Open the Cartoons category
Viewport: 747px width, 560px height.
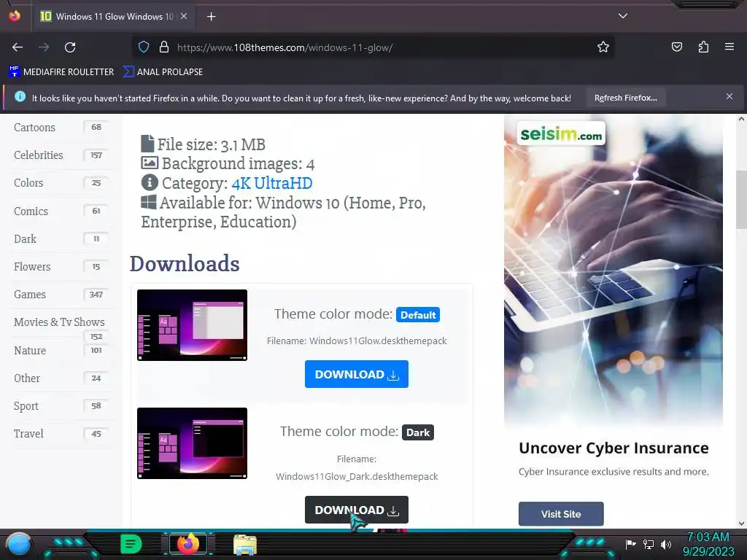click(x=34, y=128)
